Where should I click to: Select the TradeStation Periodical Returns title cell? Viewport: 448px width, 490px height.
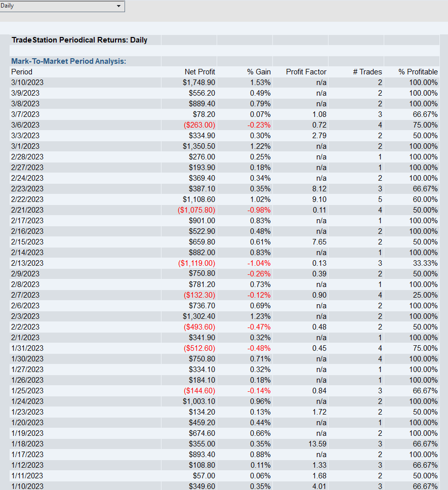tap(79, 40)
